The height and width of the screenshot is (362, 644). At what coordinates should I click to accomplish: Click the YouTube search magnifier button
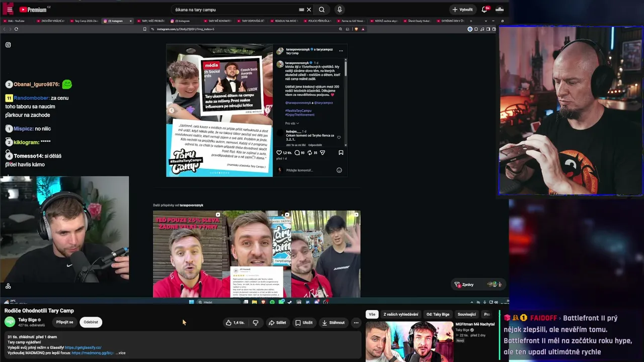click(x=321, y=10)
